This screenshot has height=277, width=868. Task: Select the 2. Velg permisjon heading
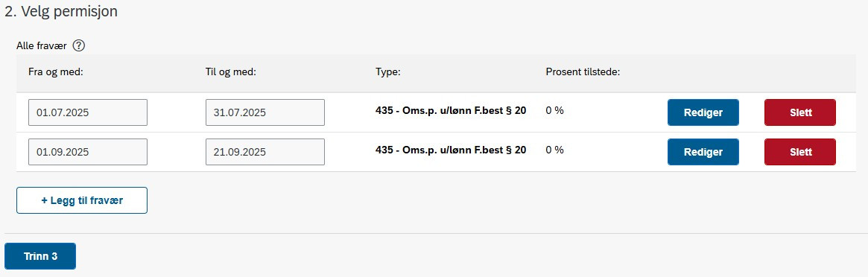[61, 12]
